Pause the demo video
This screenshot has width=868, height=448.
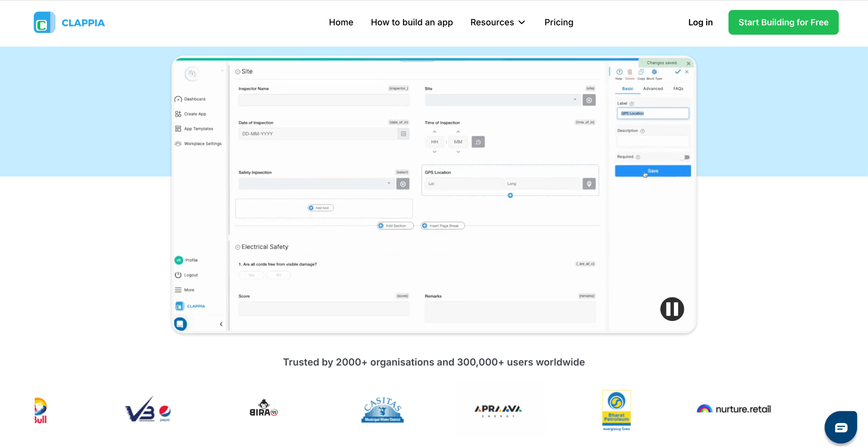[x=672, y=309]
